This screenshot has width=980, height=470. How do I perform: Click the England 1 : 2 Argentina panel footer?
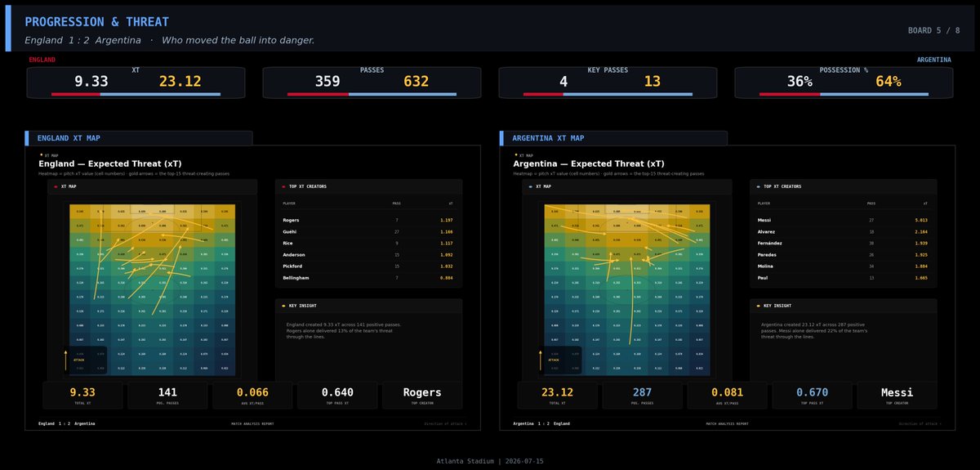click(67, 423)
